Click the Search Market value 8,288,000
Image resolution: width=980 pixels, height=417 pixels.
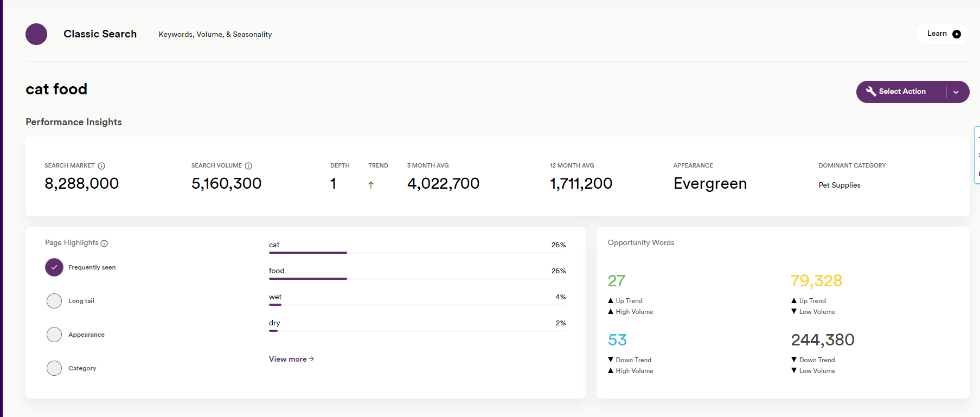[81, 184]
